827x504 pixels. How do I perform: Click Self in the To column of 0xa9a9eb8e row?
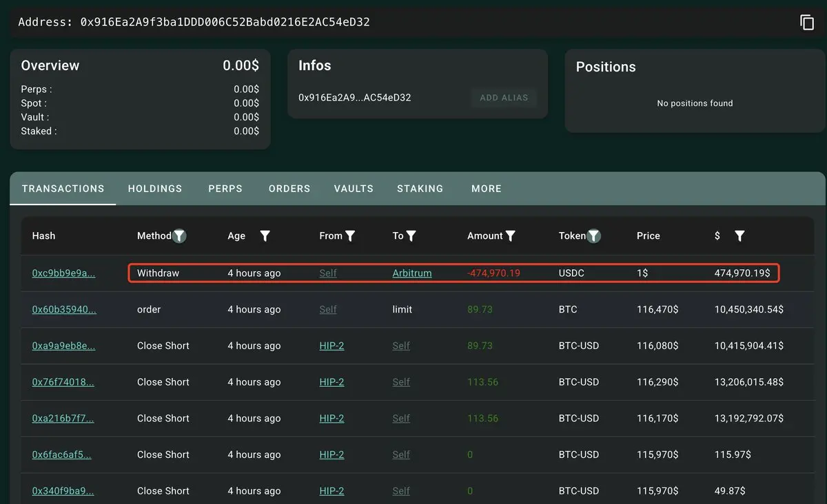pos(401,346)
